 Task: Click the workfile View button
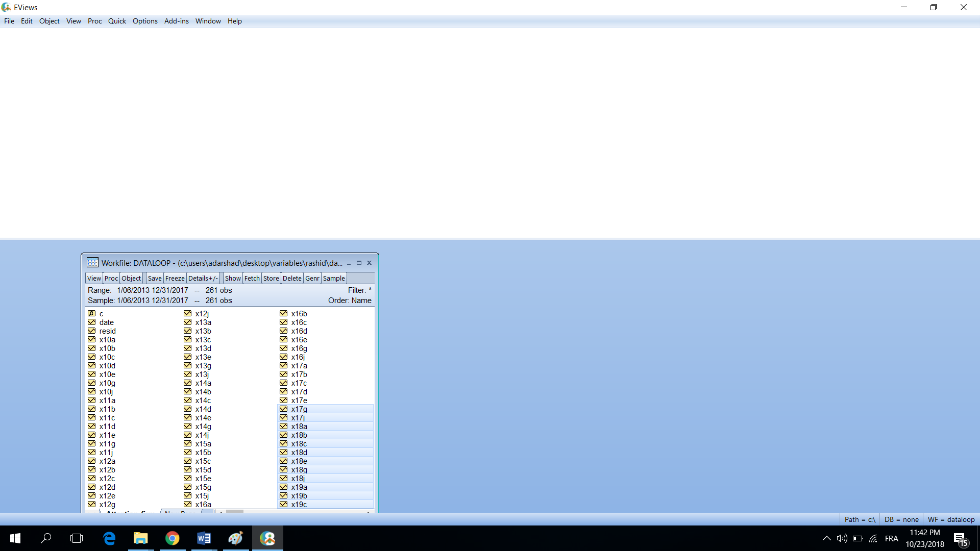point(94,278)
